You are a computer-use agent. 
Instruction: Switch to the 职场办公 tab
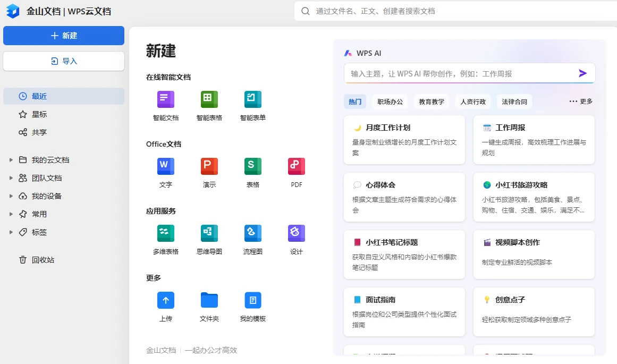[390, 101]
